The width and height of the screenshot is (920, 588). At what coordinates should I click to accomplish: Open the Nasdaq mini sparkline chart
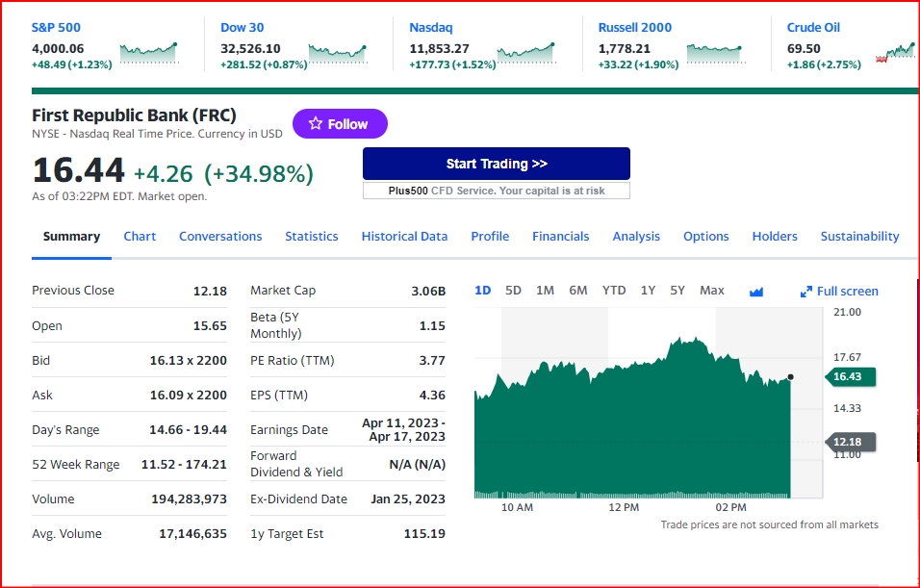click(x=526, y=53)
